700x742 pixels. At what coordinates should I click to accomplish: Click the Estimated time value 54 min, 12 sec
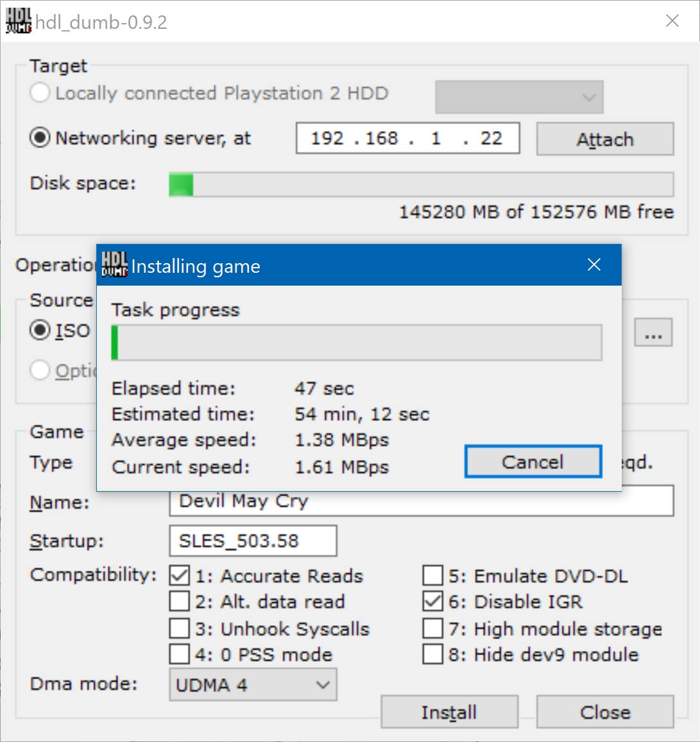coord(362,415)
